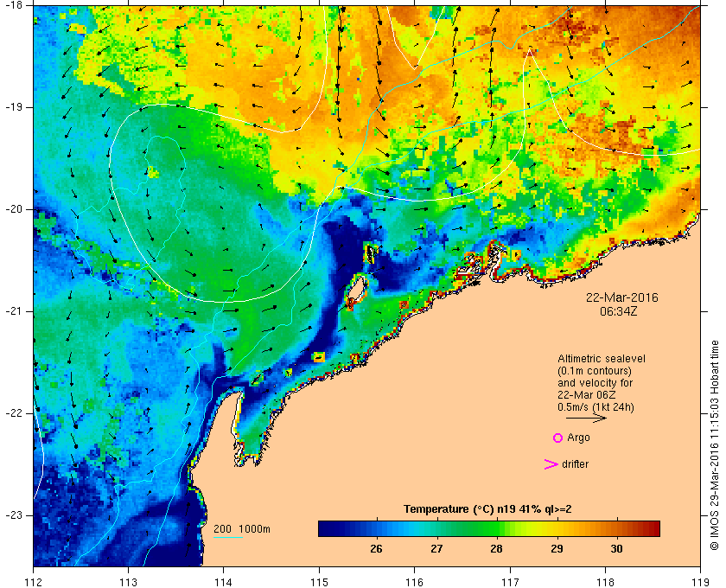726x588 pixels.
Task: Click the color bar value 30
Action: [617, 549]
